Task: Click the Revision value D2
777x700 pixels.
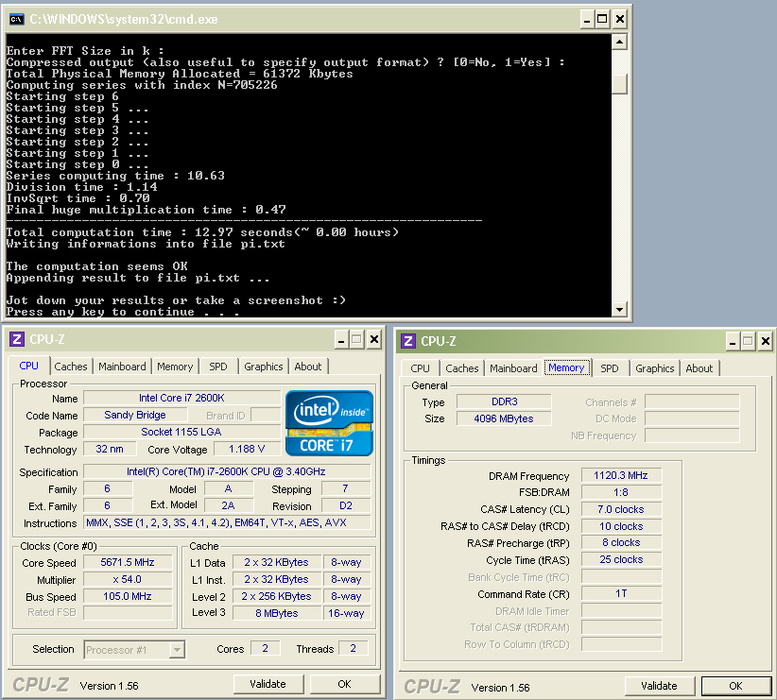Action: [x=346, y=505]
